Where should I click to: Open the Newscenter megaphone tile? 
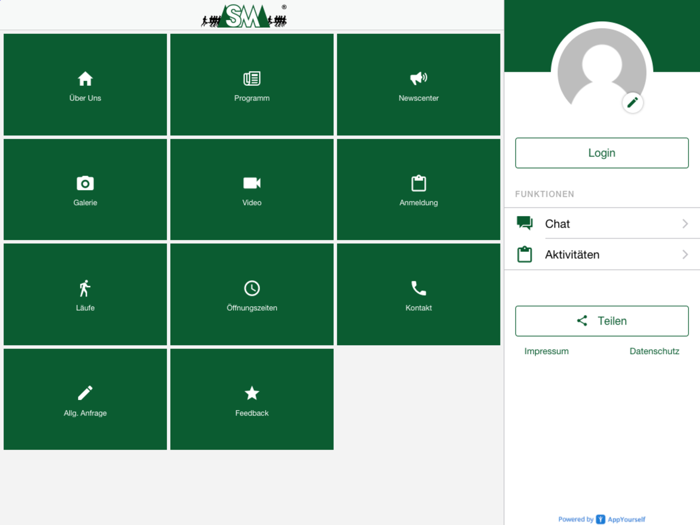coord(418,85)
